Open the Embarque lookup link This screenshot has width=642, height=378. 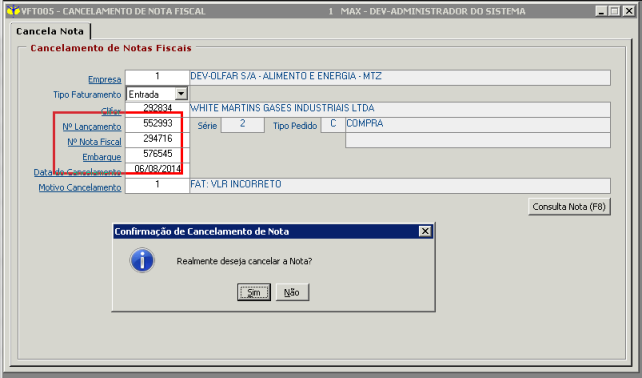[x=102, y=157]
